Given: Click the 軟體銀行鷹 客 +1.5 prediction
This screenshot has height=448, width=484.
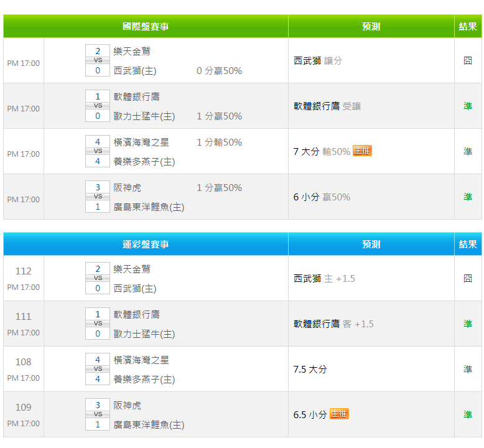Looking at the screenshot, I should coord(333,324).
